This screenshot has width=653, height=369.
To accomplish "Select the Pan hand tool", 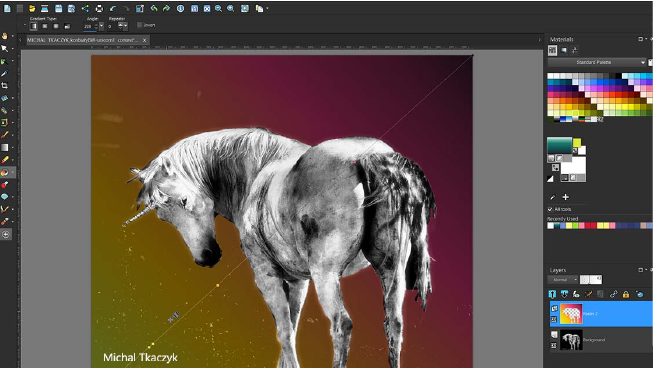I will [5, 36].
